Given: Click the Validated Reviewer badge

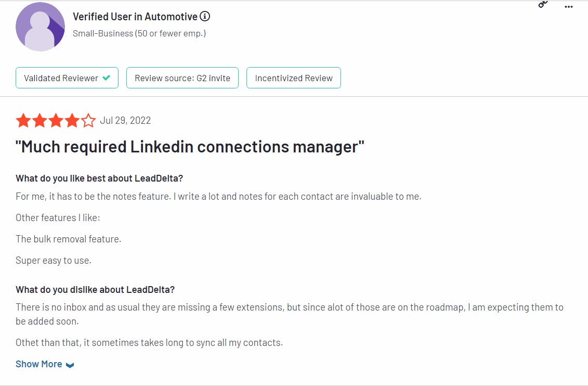Looking at the screenshot, I should pos(67,78).
